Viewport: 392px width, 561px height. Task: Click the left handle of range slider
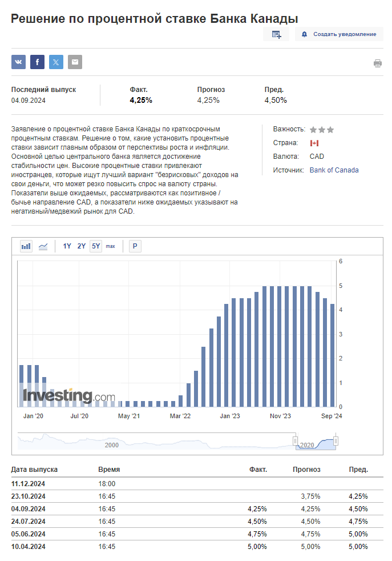pos(296,440)
